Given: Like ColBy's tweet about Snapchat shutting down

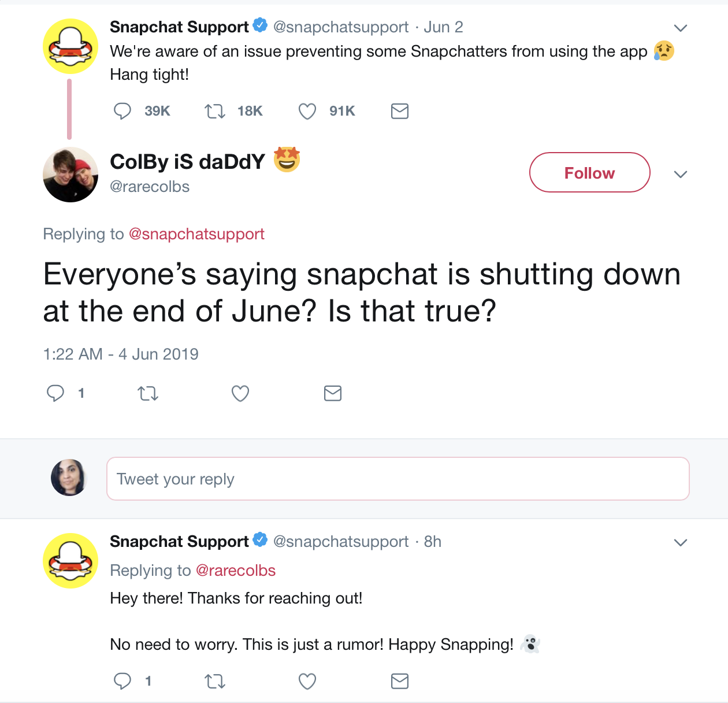Looking at the screenshot, I should (x=240, y=394).
